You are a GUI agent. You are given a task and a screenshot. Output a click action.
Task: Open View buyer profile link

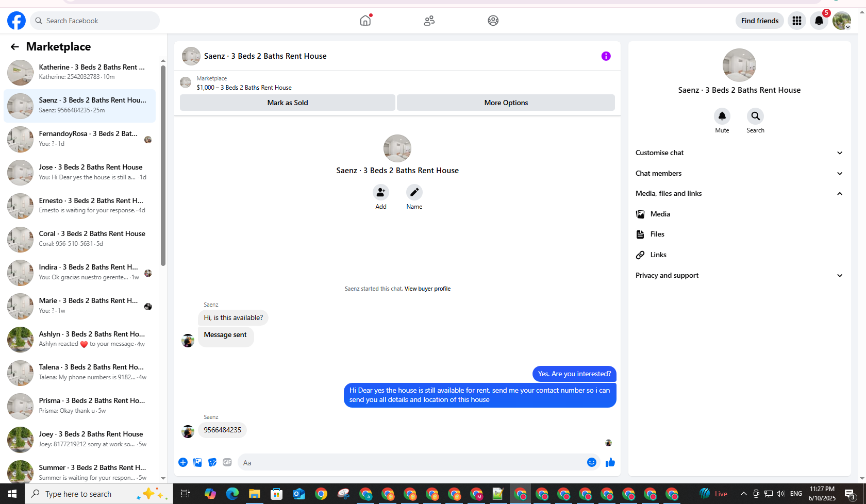[427, 289]
